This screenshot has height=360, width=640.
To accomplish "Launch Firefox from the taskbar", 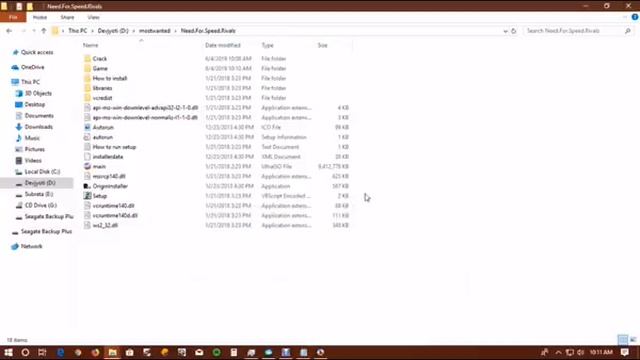I will point(95,352).
